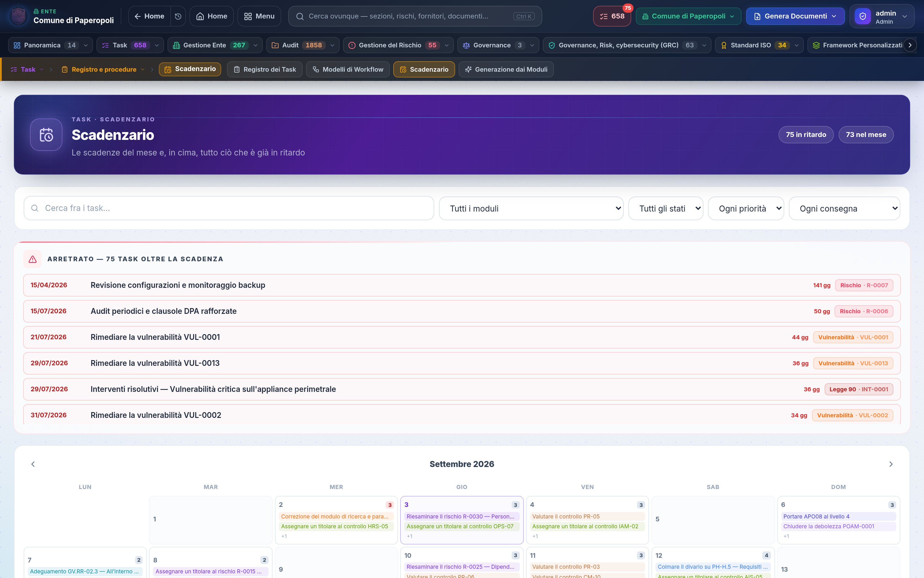This screenshot has height=578, width=924.
Task: Open the Comune di Paperopoli entity dropdown
Action: click(688, 16)
